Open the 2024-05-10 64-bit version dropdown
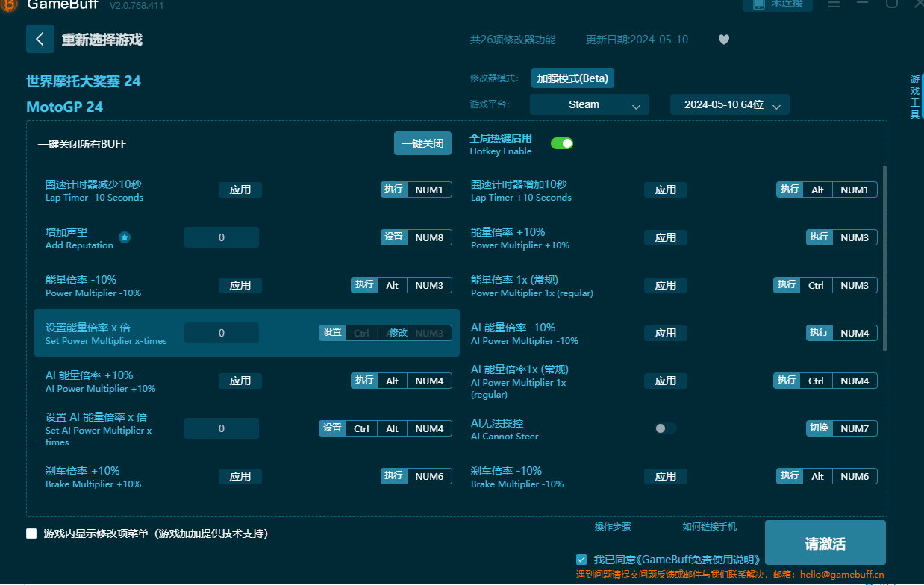 point(730,104)
